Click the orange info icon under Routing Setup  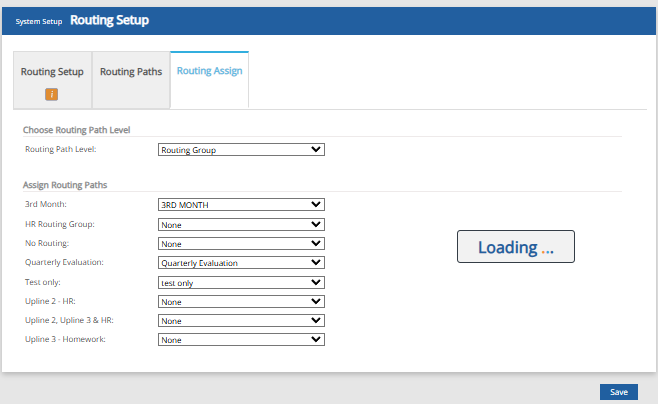click(52, 94)
